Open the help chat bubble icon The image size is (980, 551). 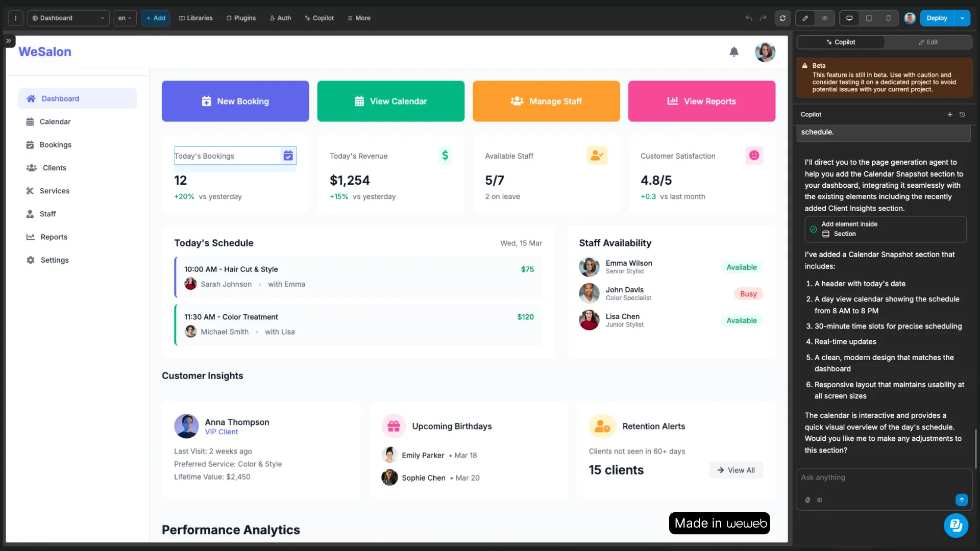[x=955, y=525]
